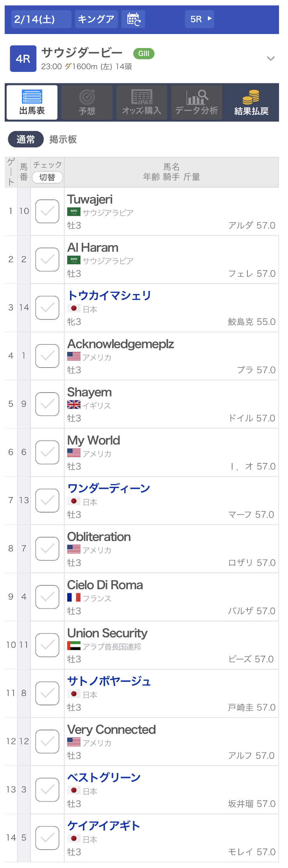The height and width of the screenshot is (868, 288).
Task: Open the キングア venue selector
Action: point(96,19)
